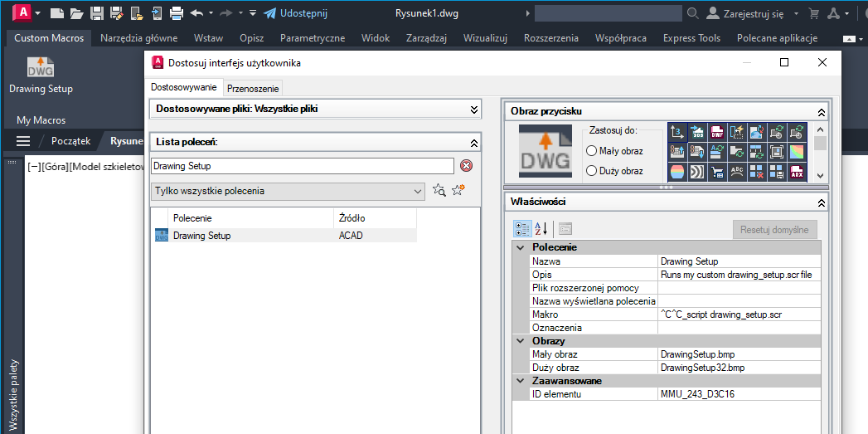Pick the ARX file icon in the image gallery
This screenshot has height=434, width=868.
pos(798,171)
